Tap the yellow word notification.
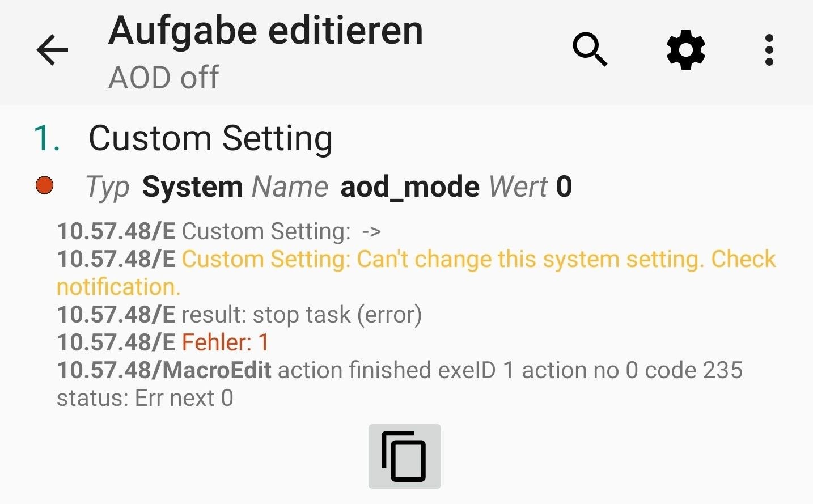Viewport: 813px width, 504px height. coord(118,287)
